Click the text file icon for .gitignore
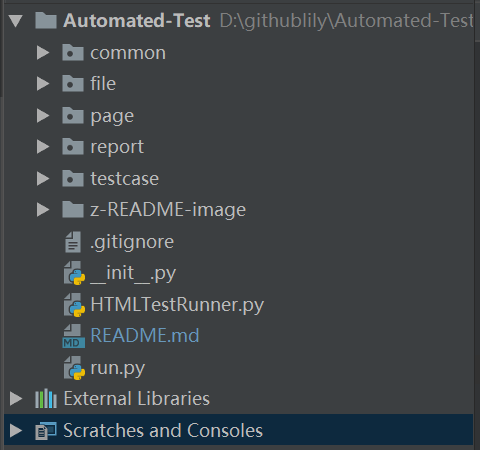480x450 pixels. point(73,242)
